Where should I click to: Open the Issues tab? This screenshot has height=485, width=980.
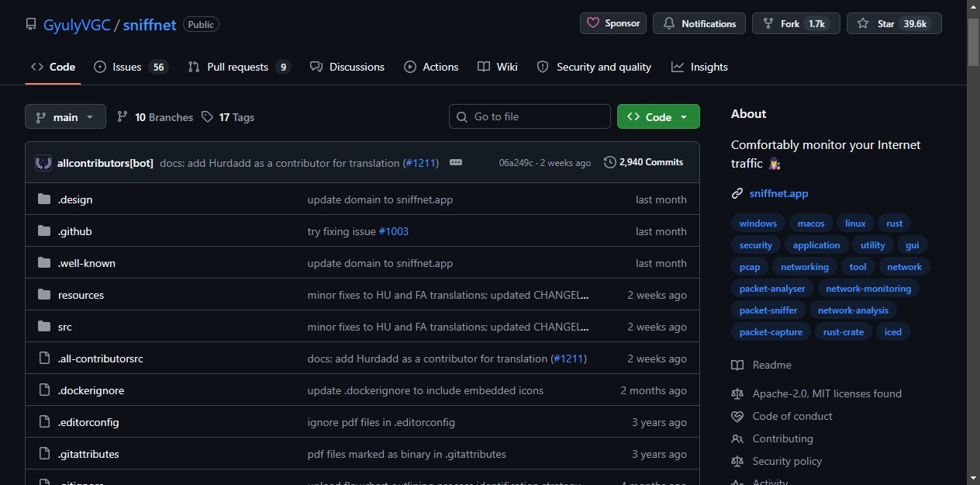(130, 67)
